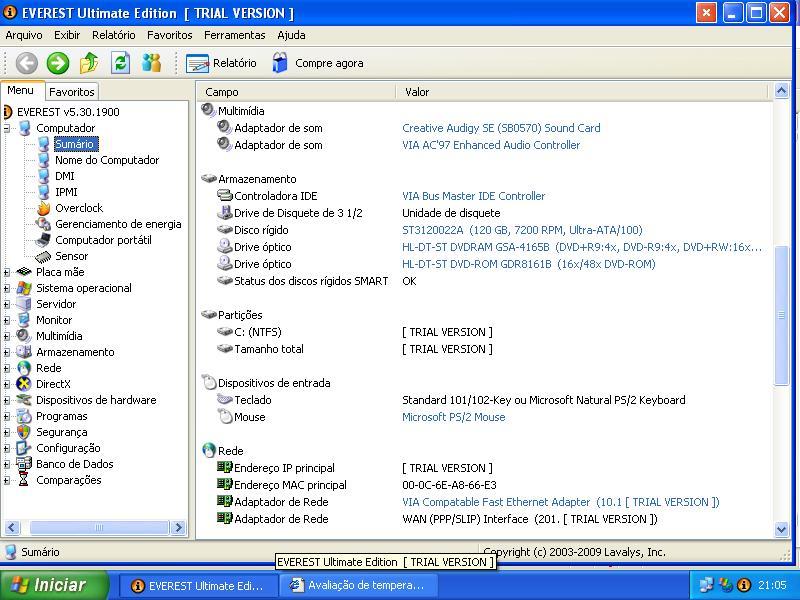This screenshot has width=800, height=600.
Task: Click the Banco de Dados tree icon
Action: pyautogui.click(x=23, y=464)
